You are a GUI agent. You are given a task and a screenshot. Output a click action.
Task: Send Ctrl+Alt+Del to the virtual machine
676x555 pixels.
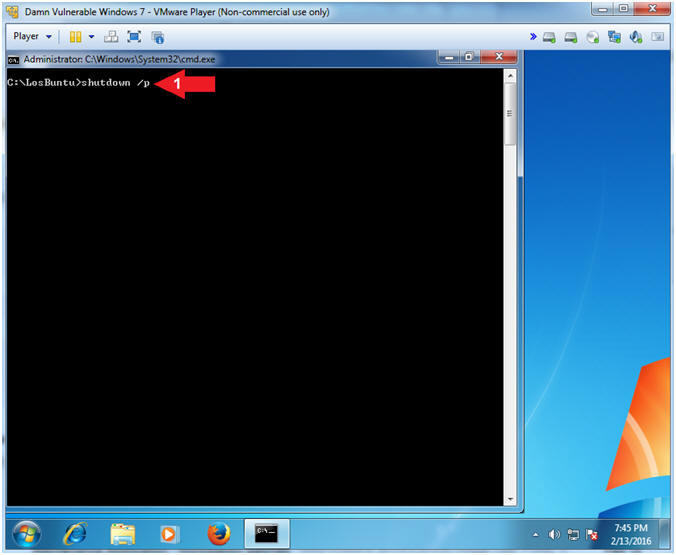pyautogui.click(x=111, y=37)
